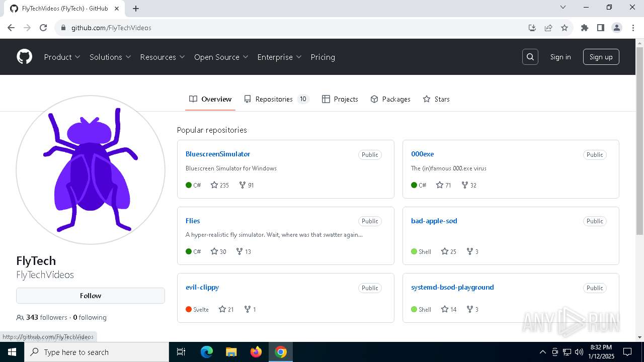
Task: View the 0 following list
Action: point(90,317)
